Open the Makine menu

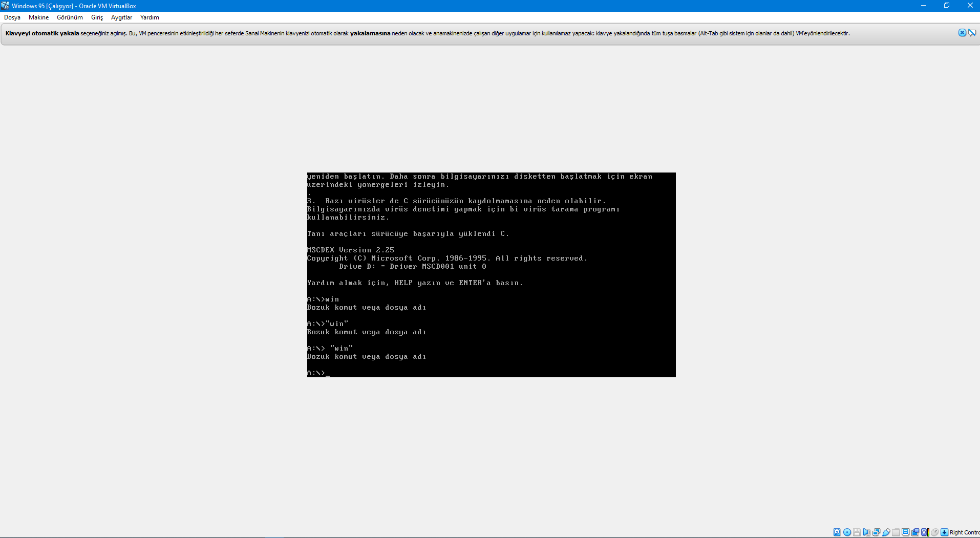point(38,17)
